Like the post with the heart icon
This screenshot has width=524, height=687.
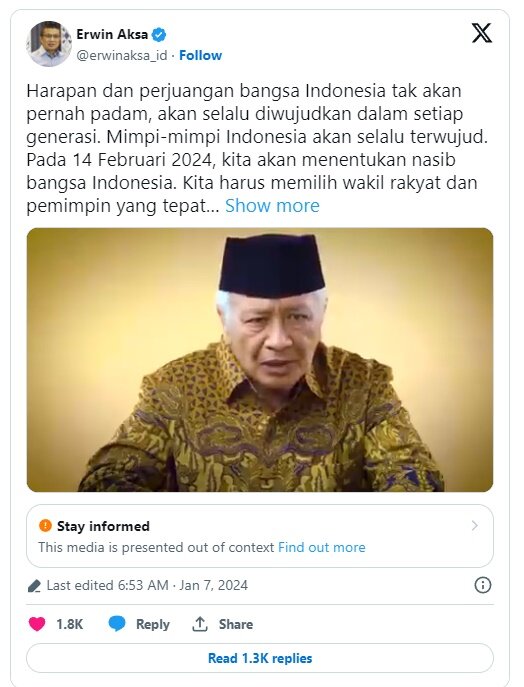(x=37, y=624)
